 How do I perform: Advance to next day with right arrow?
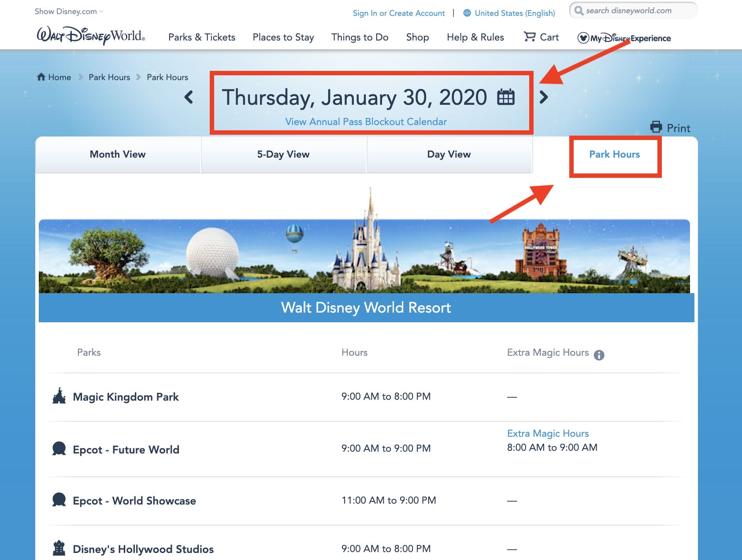click(x=544, y=97)
